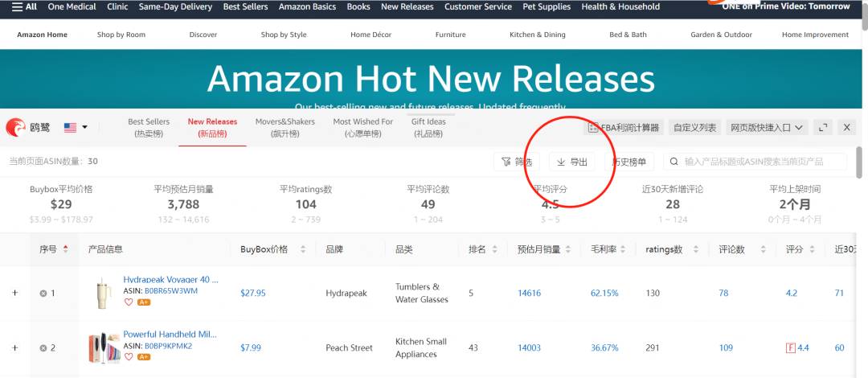Click A+ badge on Hydrapeak row
868x378 pixels.
click(x=144, y=302)
